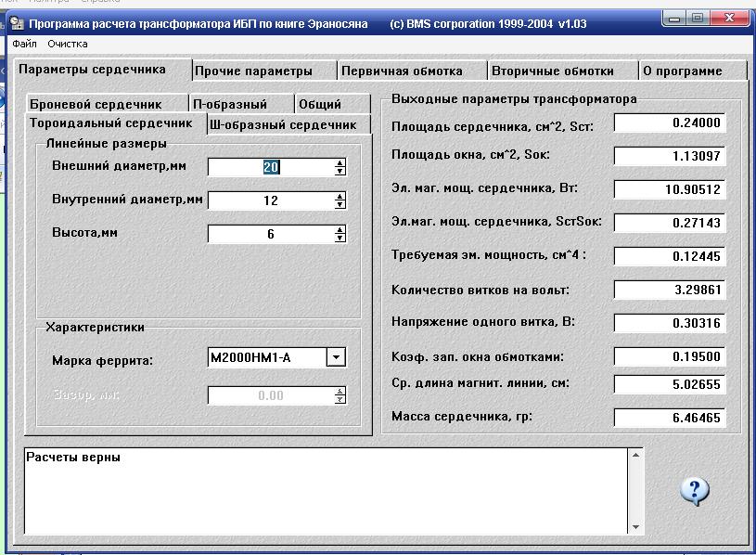Increase Внешний диаметр with the up arrow

[340, 163]
